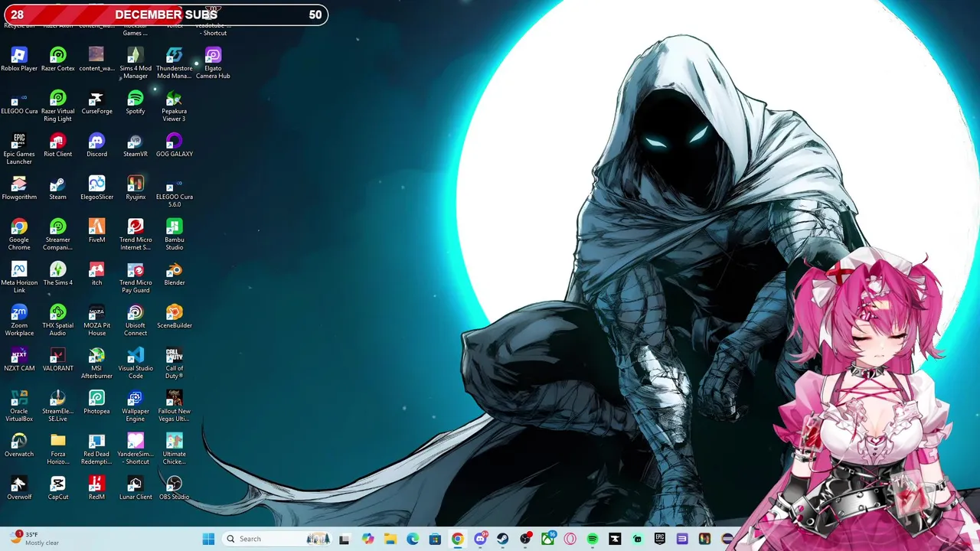This screenshot has height=551, width=980.
Task: Open the taskbar weather widget
Action: (34, 539)
